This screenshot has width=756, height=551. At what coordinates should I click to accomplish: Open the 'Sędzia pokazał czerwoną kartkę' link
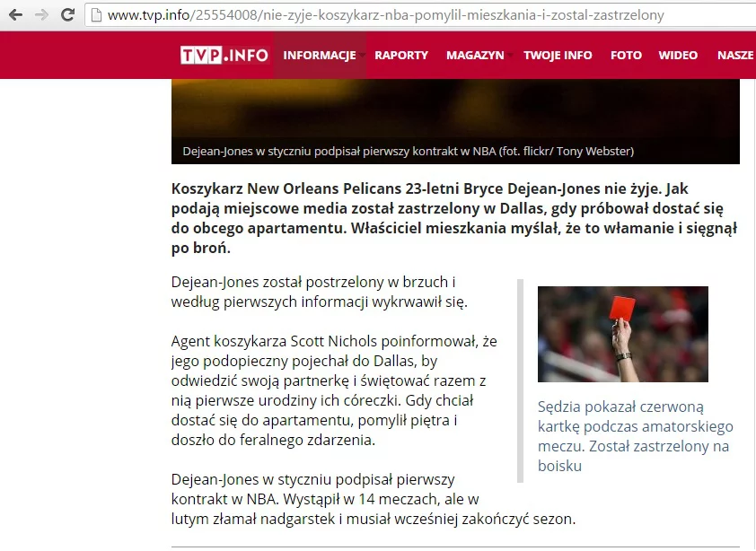(635, 436)
